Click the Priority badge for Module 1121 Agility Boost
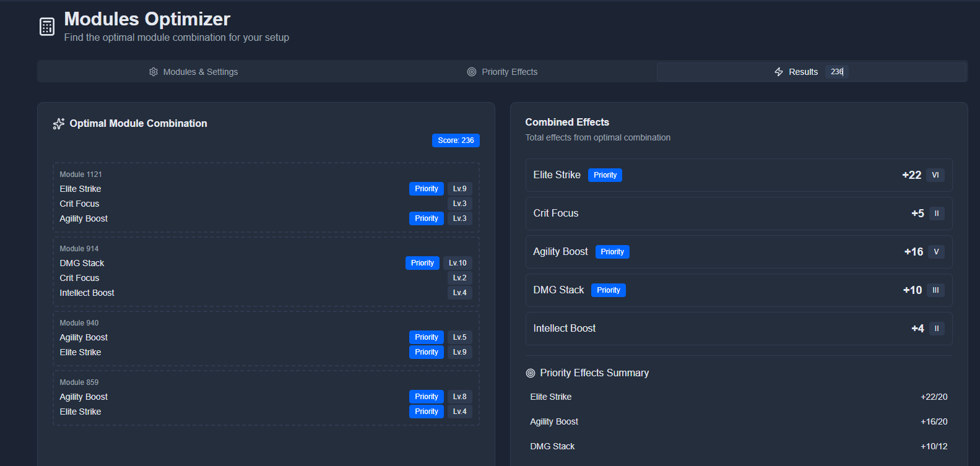This screenshot has height=466, width=980. pyautogui.click(x=427, y=218)
